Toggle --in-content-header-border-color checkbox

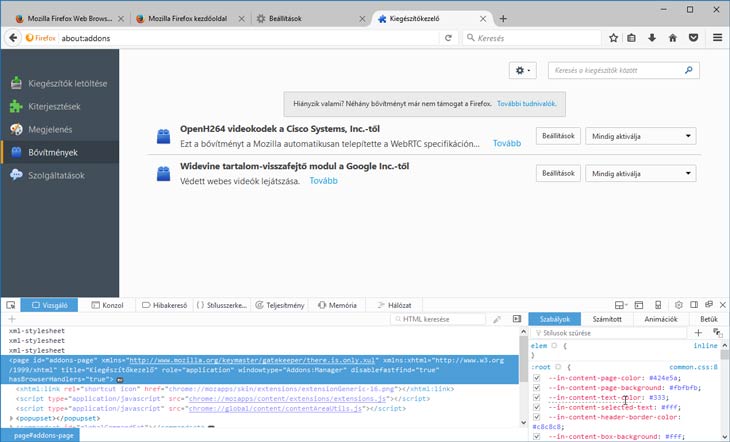(536, 417)
